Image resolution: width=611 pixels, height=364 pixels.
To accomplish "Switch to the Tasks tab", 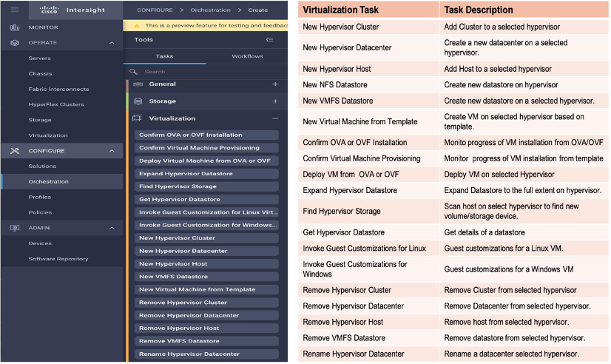I will [x=165, y=56].
